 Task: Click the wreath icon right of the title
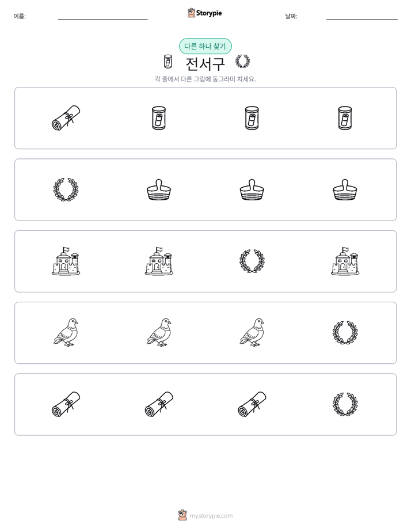point(242,62)
